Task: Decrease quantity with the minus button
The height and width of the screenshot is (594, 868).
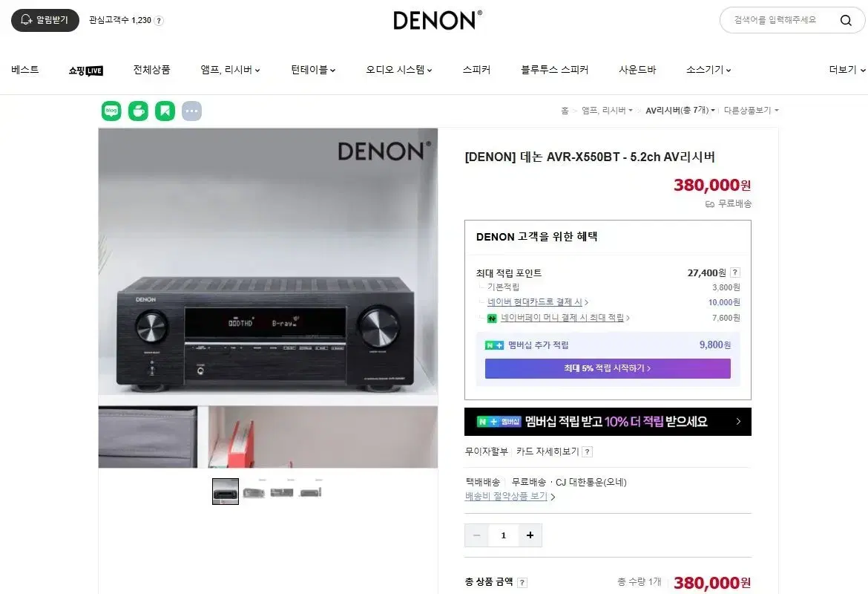Action: (x=476, y=535)
